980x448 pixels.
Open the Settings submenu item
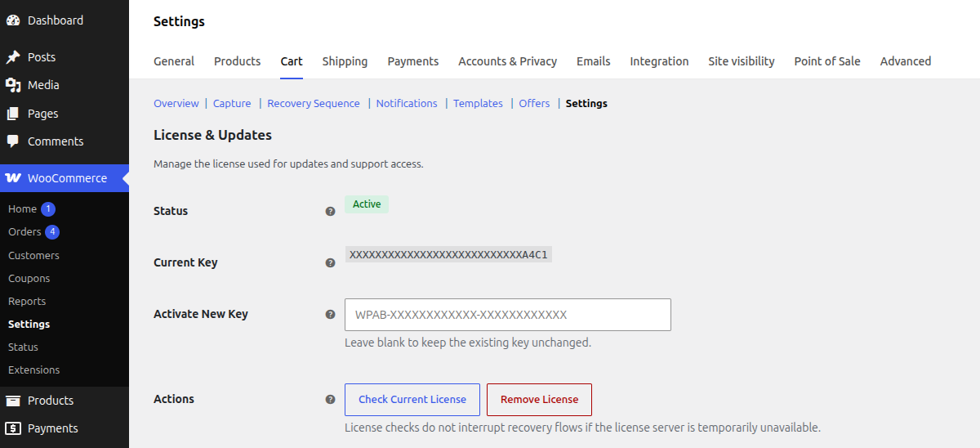coord(29,325)
